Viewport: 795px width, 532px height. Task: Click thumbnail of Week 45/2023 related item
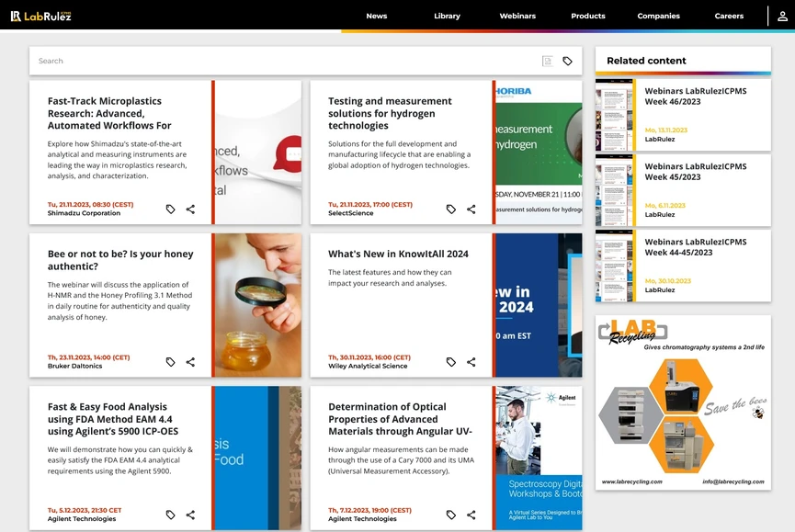[x=614, y=190]
